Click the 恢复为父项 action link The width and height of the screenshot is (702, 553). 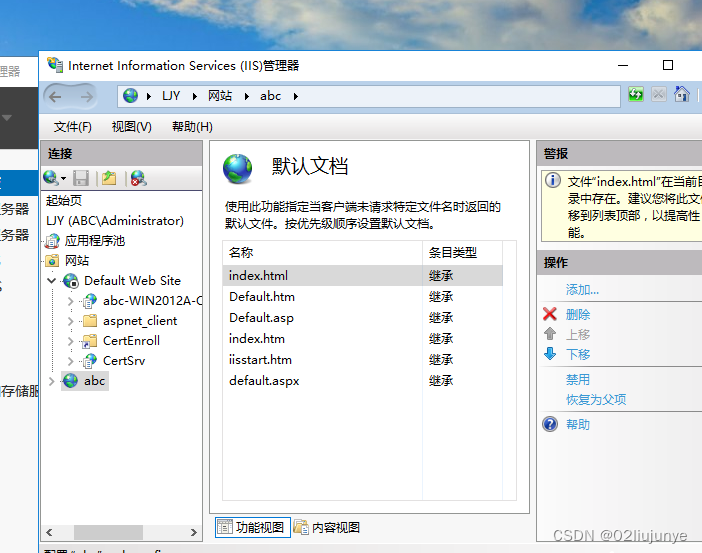[596, 399]
